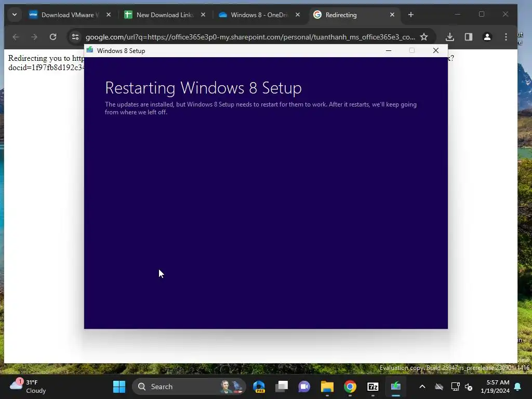
Task: Close the Windows 8 - OneDrive tab
Action: click(298, 15)
